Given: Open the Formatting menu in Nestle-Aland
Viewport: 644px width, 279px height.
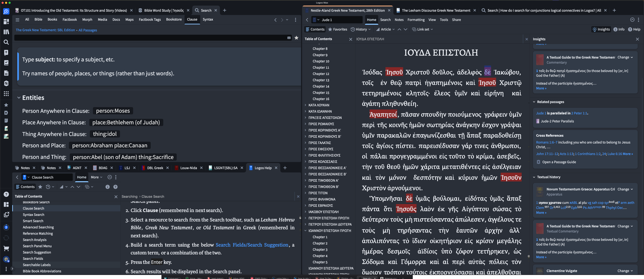Looking at the screenshot, I should [416, 20].
